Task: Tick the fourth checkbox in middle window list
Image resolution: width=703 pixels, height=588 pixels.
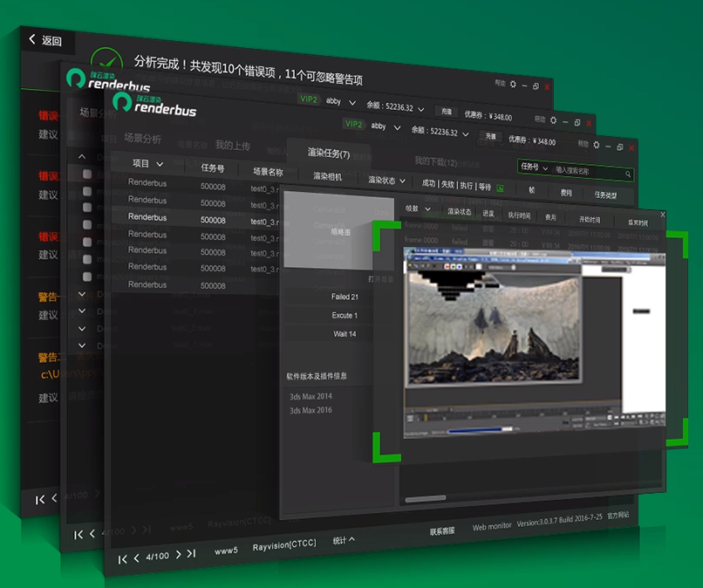Action: (87, 225)
